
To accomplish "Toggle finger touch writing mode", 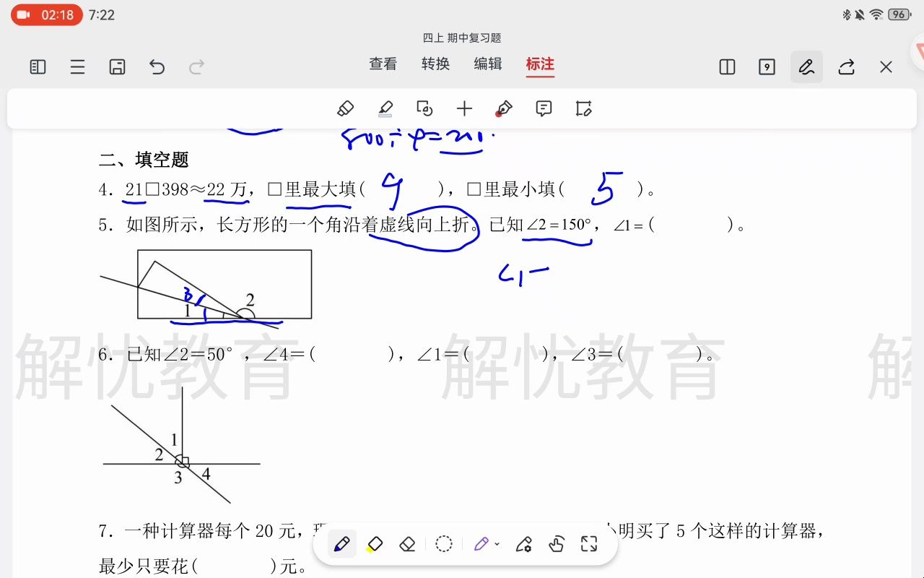I will point(556,544).
